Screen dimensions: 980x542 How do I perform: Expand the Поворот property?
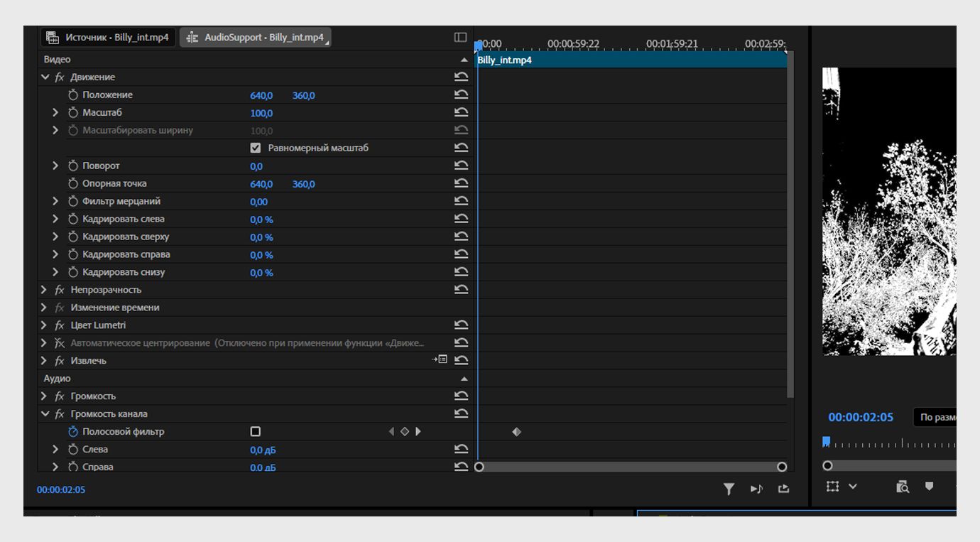coord(55,166)
